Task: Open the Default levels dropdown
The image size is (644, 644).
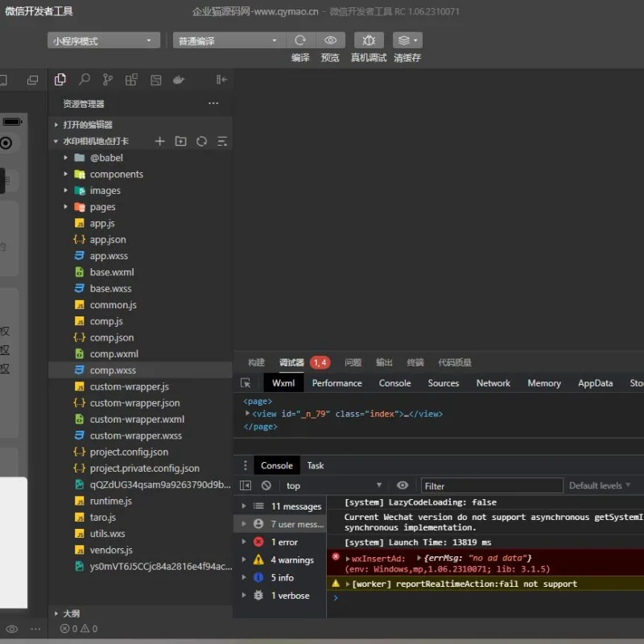Action: [600, 485]
